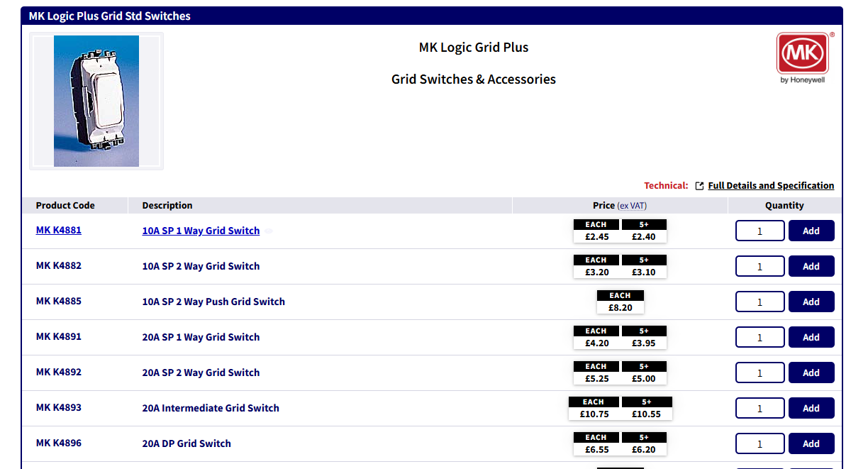Click quantity field for MK K4881

tap(759, 231)
